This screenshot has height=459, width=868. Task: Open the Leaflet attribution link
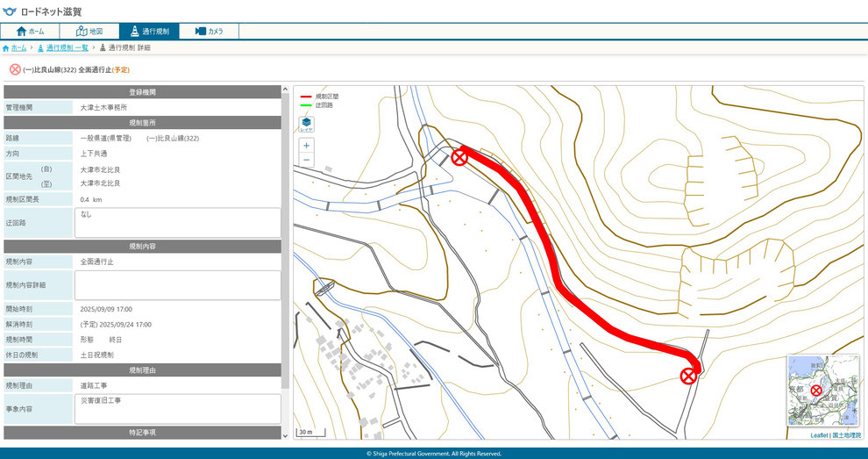[x=819, y=435]
